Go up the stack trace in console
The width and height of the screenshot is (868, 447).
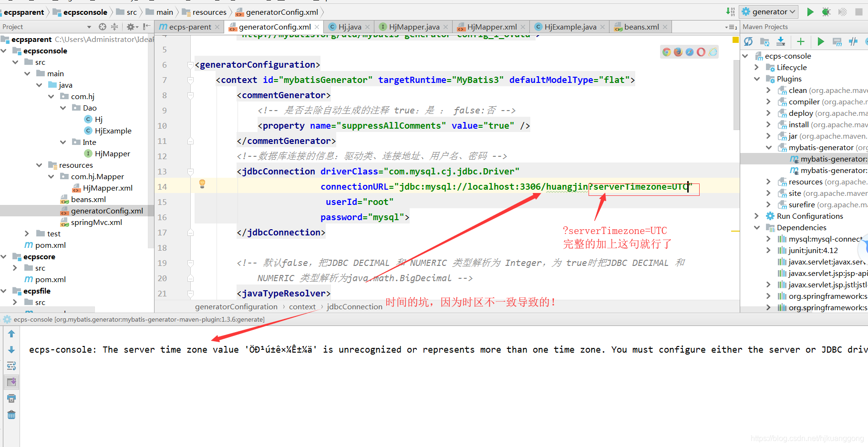[11, 334]
